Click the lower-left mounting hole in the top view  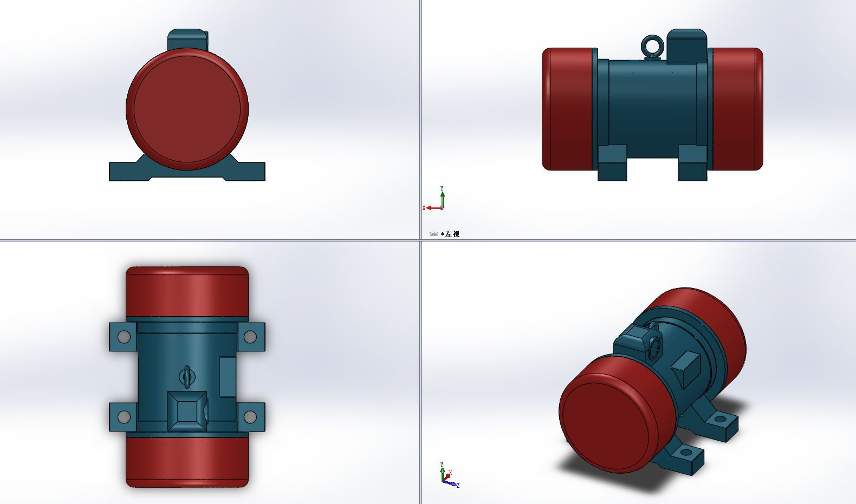pos(124,417)
